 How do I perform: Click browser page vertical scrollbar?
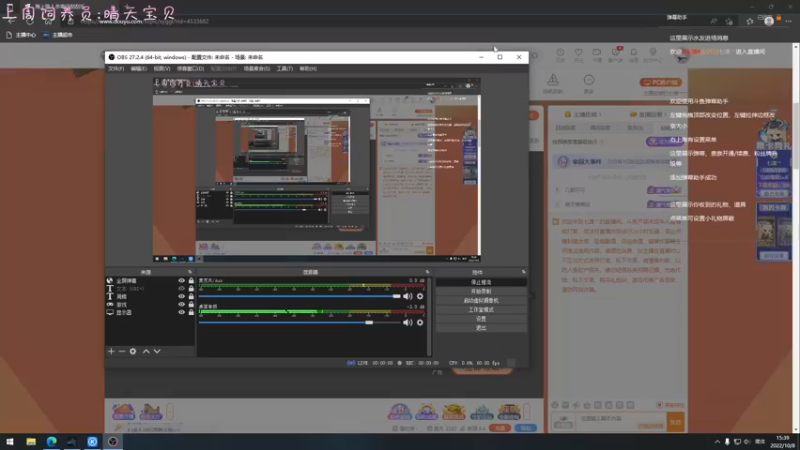coord(796,238)
